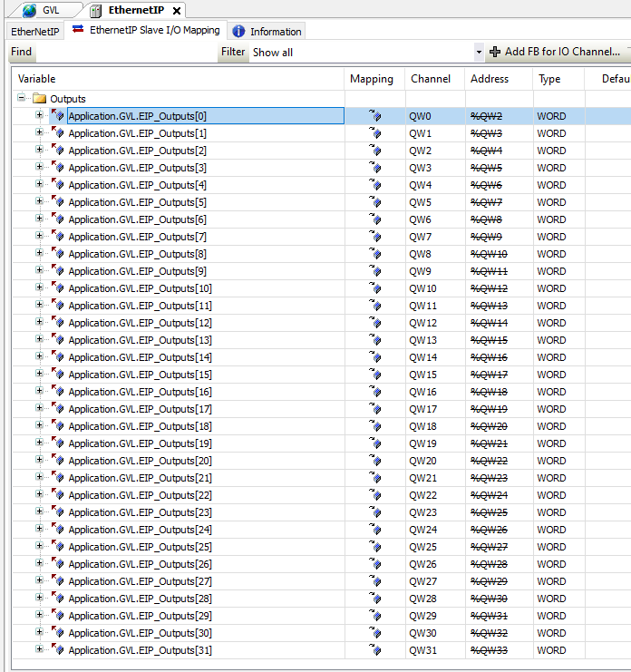This screenshot has width=631, height=672.
Task: Select Application.GVL.EIP_Outputs[13] variable row
Action: (x=140, y=340)
